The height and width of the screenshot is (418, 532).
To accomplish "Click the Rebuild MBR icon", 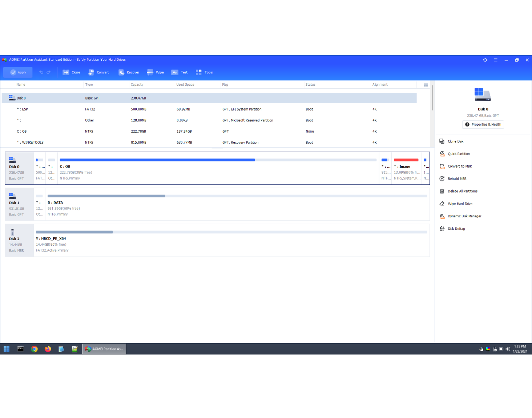I will (x=442, y=179).
